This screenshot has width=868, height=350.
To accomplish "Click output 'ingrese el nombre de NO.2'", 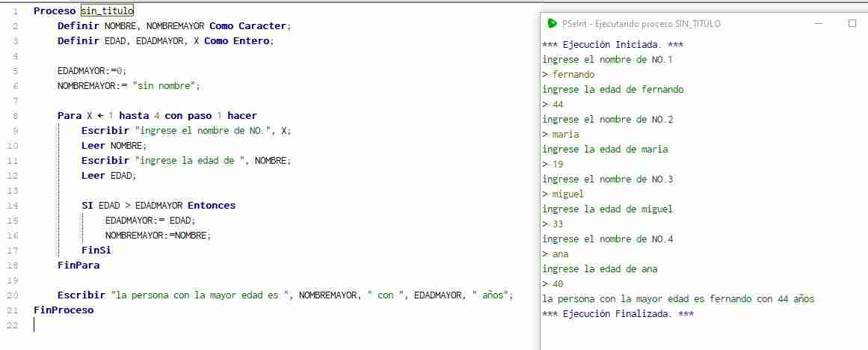I will pyautogui.click(x=608, y=120).
